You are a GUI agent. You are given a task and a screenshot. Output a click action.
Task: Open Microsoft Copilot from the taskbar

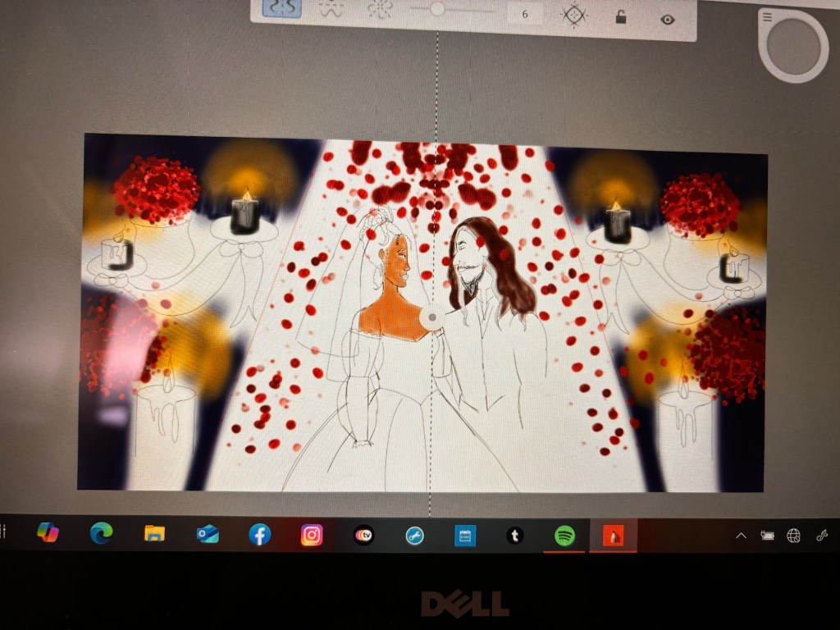[48, 532]
